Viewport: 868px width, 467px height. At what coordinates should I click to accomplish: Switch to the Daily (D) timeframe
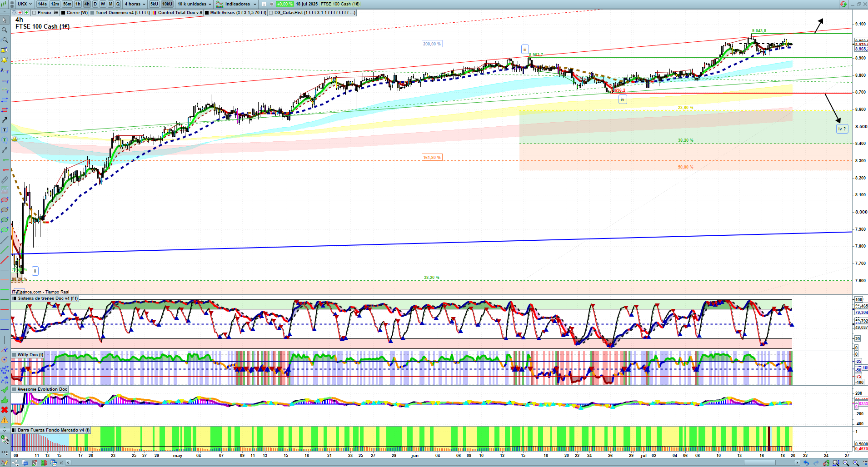[x=95, y=4]
